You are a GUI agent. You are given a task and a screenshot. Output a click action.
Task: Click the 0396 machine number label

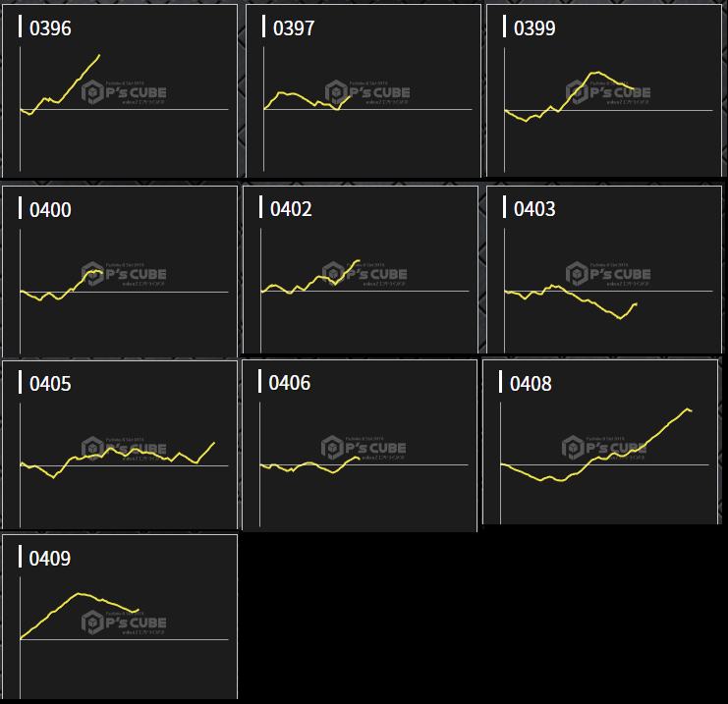(x=50, y=28)
